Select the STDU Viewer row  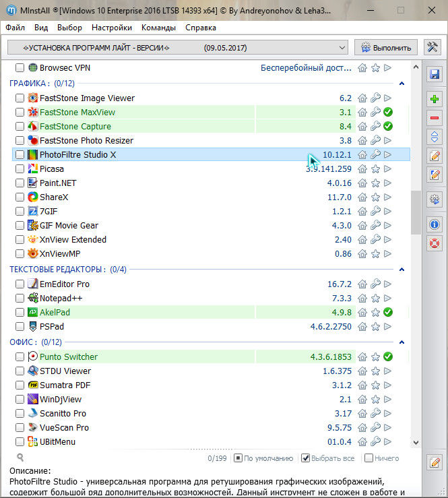211,371
